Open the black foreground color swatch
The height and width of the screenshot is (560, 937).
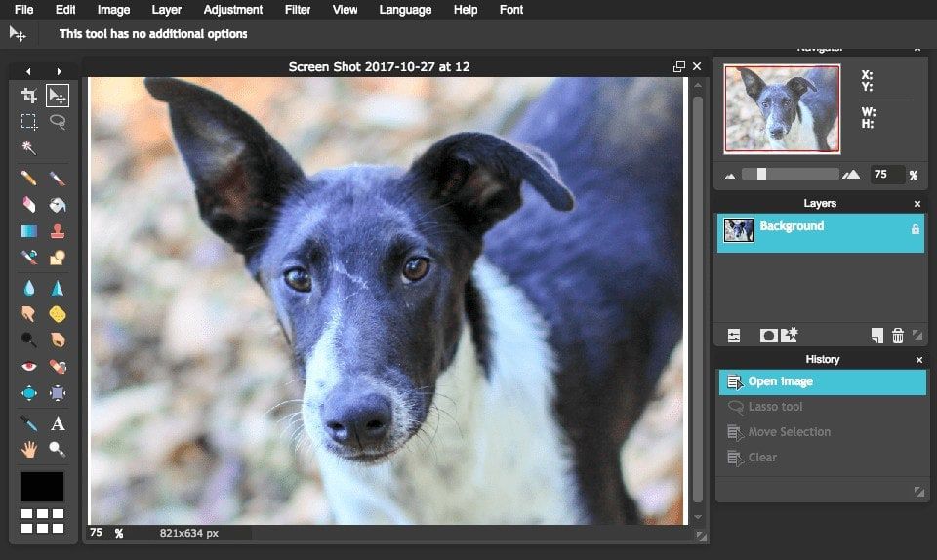click(x=43, y=486)
